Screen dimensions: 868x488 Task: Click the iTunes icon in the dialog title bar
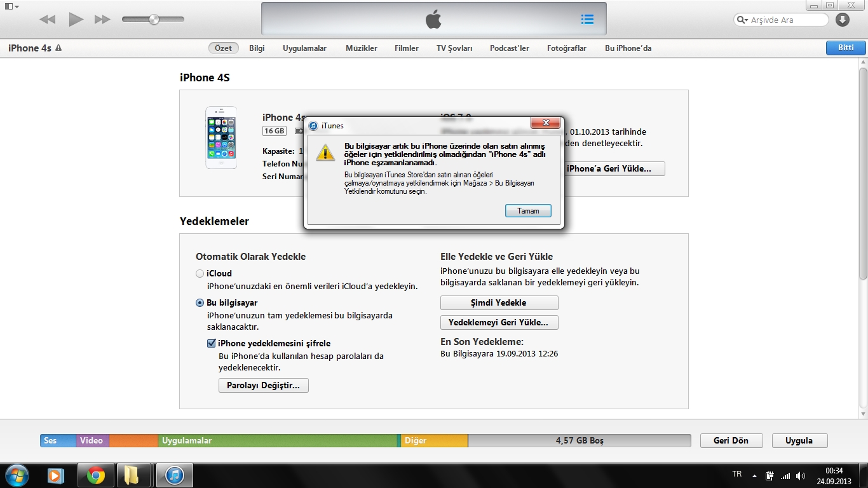(x=313, y=126)
